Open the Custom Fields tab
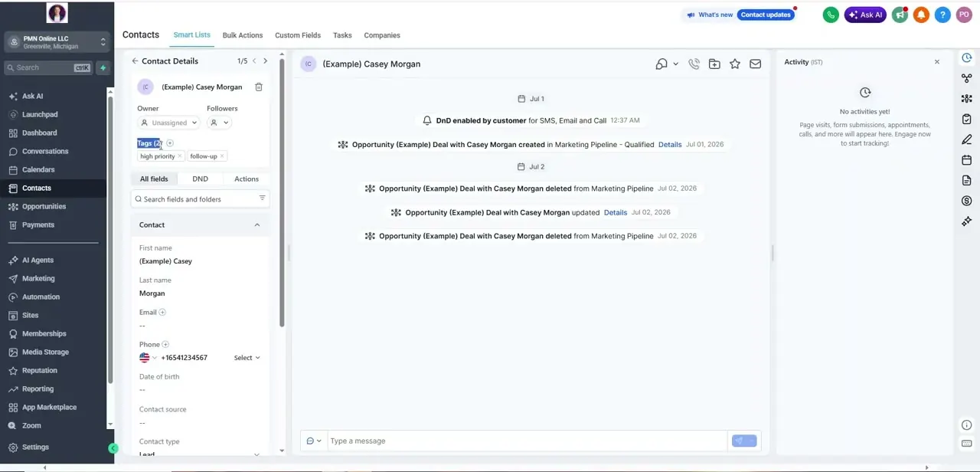 coord(298,35)
